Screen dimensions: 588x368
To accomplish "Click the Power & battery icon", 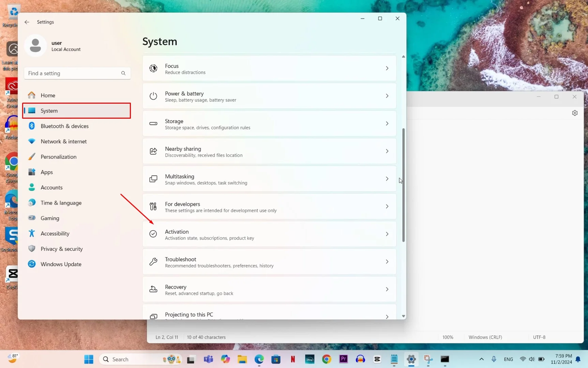I will (153, 96).
